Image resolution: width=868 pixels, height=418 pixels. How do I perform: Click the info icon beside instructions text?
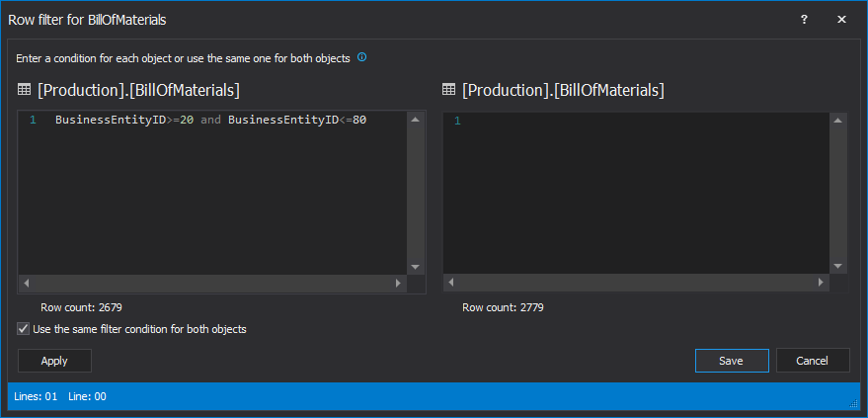361,57
